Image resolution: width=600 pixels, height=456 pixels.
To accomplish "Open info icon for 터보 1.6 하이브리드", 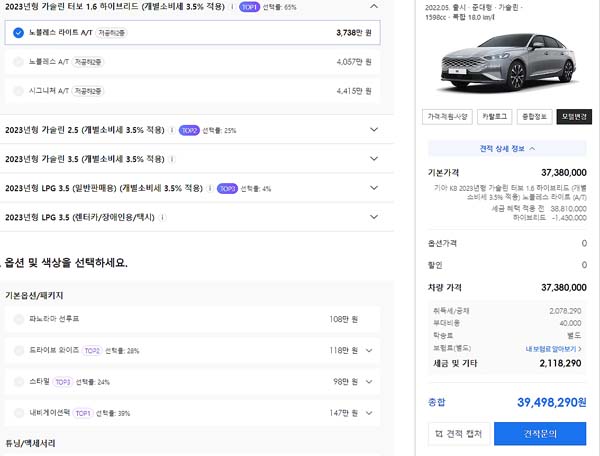I will point(232,7).
